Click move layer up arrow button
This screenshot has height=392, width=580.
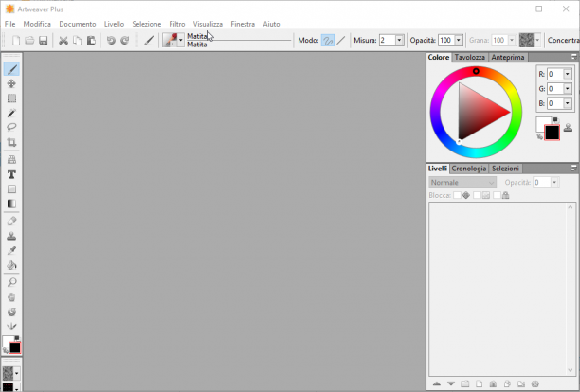coord(437,383)
